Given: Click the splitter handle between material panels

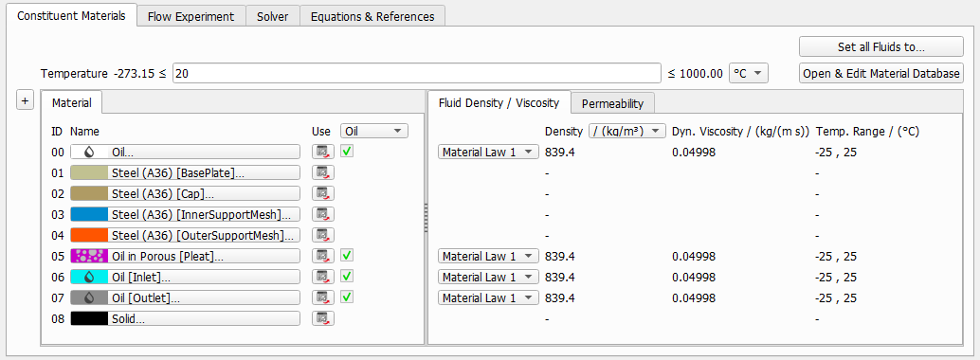Looking at the screenshot, I should click(426, 218).
